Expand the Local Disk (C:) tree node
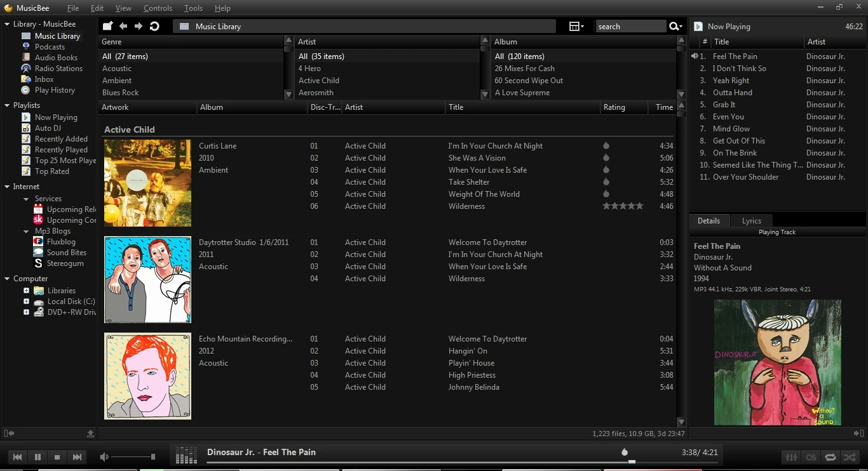This screenshot has width=868, height=471. pyautogui.click(x=26, y=302)
